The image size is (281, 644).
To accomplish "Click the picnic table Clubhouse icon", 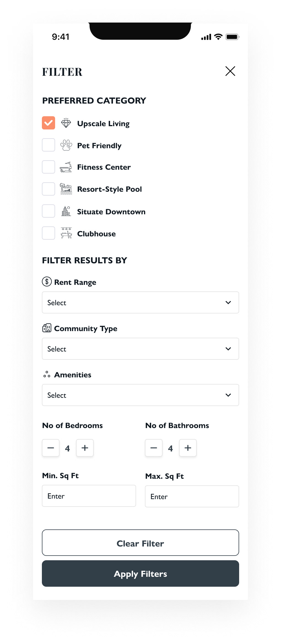I will [66, 233].
